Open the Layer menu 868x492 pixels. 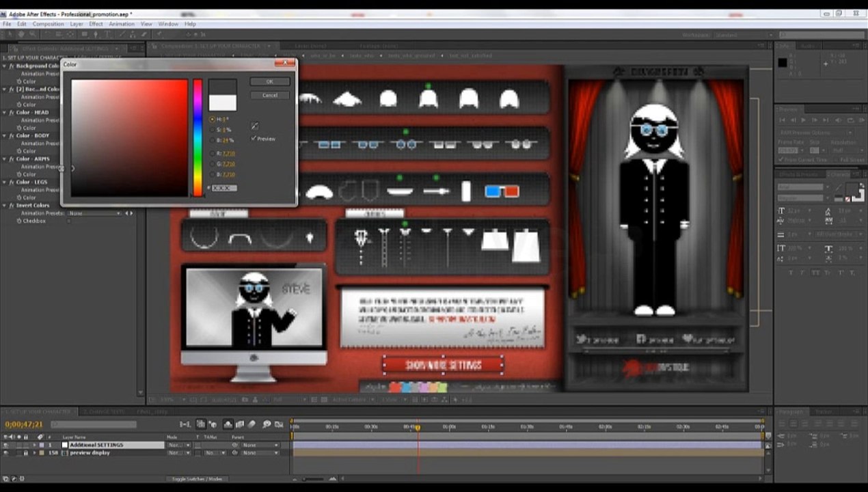point(76,24)
